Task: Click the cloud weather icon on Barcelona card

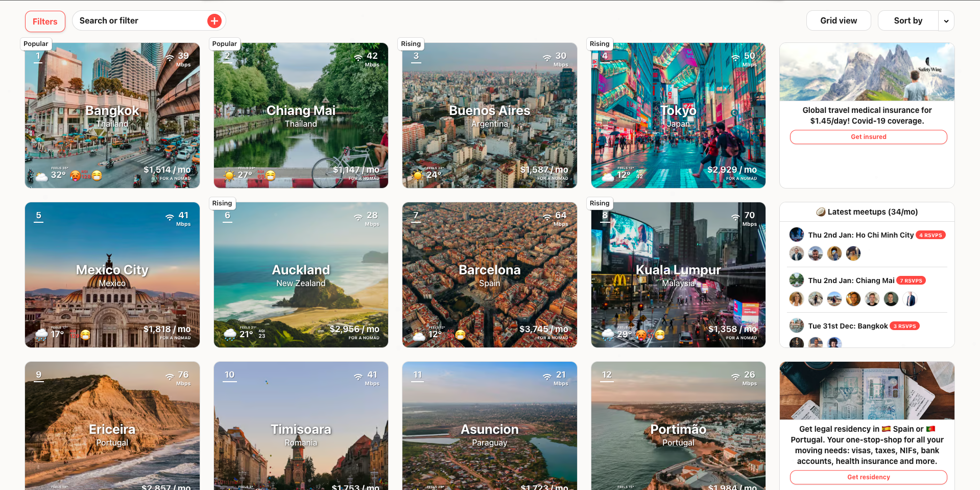Action: [x=419, y=336]
